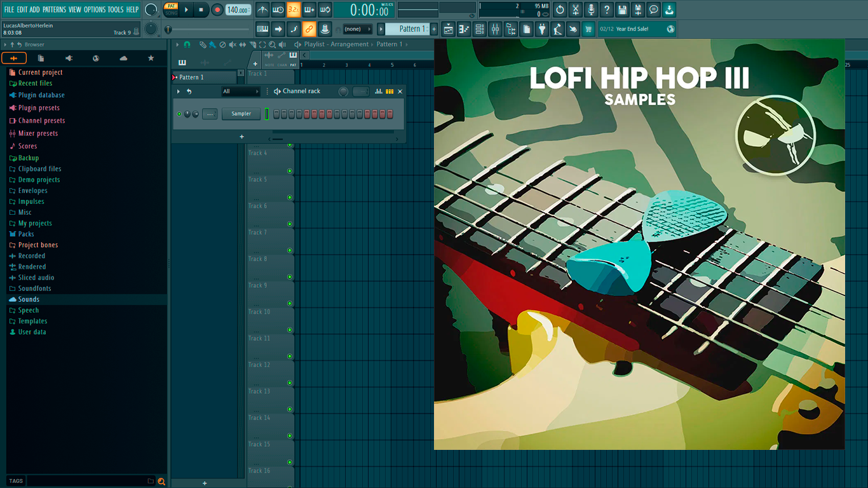Open the Channel rack view icon
The image size is (868, 488).
click(480, 29)
